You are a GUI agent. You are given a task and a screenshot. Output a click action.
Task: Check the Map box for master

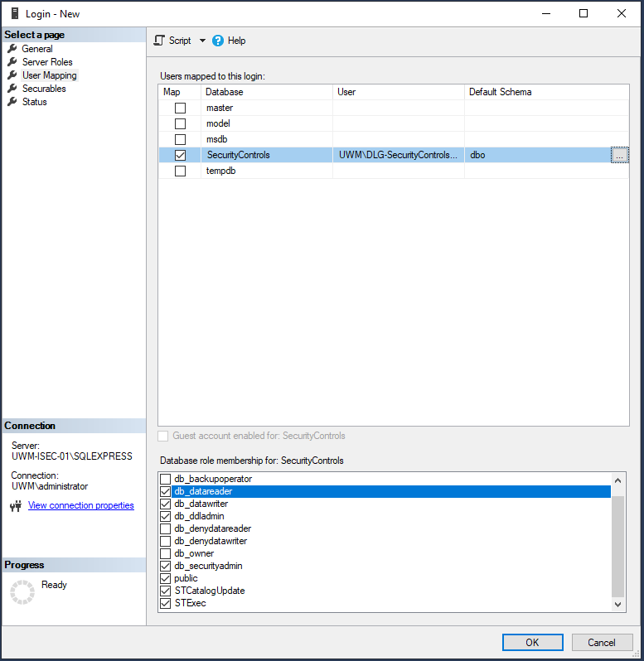click(180, 108)
